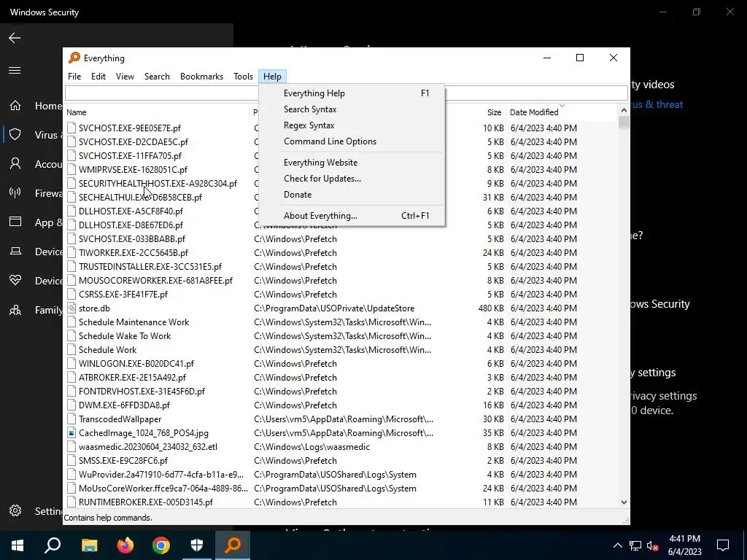
Task: Click icon of DWM.EXE-6FFD3DA8.pf file
Action: (x=71, y=405)
